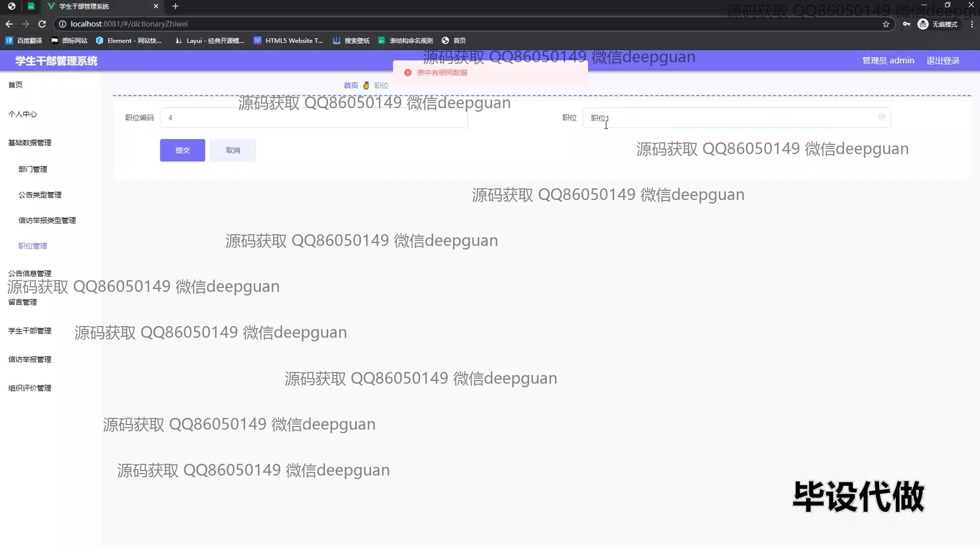980x547 pixels.
Task: Click the 取消 cancel button
Action: tap(233, 151)
